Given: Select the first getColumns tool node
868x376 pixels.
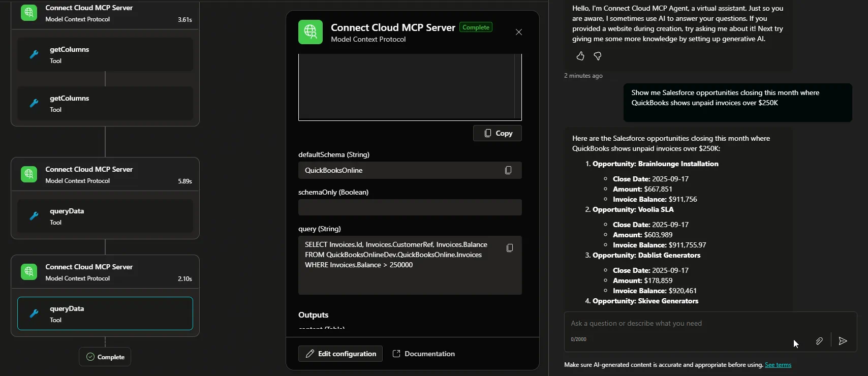Looking at the screenshot, I should 105,54.
